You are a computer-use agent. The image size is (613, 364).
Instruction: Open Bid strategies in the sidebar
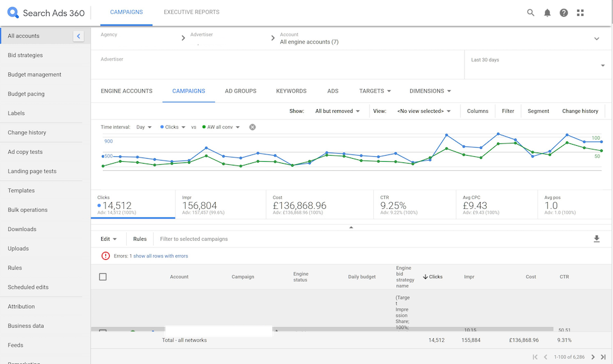(x=25, y=55)
